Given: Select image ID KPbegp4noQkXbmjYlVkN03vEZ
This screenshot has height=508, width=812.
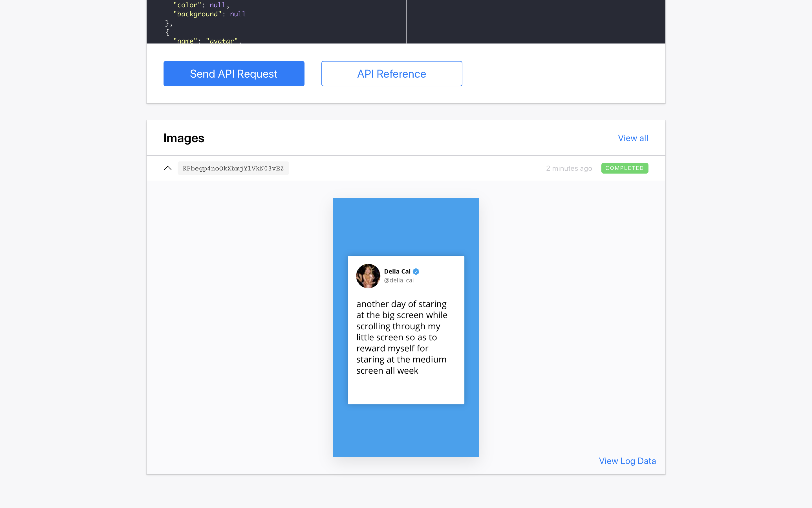Looking at the screenshot, I should point(233,168).
